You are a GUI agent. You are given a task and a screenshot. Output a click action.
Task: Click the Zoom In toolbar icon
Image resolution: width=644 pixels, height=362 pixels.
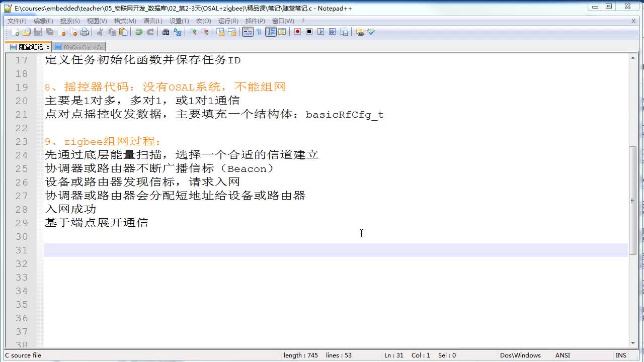(193, 32)
